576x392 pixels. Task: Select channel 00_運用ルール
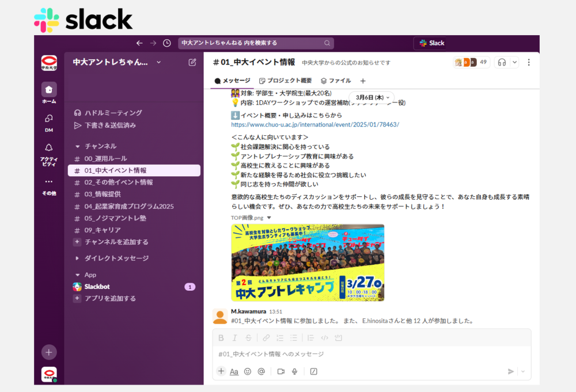pos(134,158)
